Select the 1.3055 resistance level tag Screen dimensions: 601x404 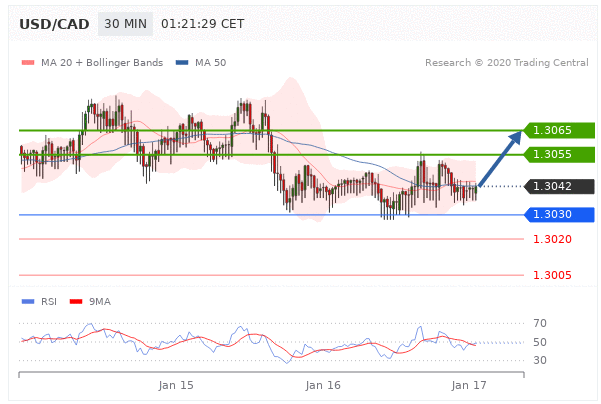point(559,154)
